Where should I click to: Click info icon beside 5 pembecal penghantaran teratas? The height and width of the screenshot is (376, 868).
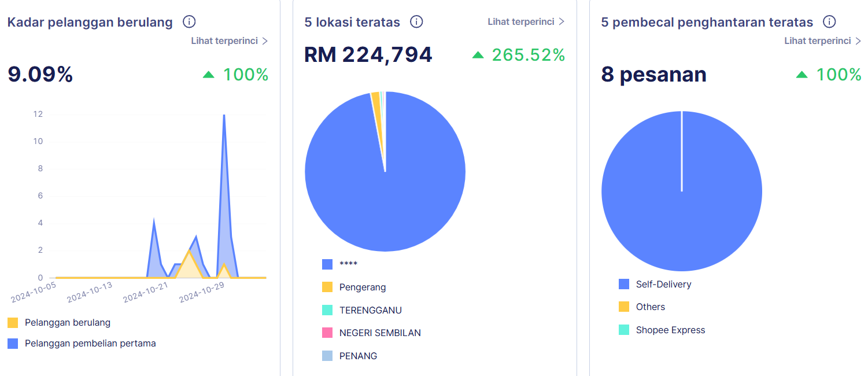[x=829, y=22]
